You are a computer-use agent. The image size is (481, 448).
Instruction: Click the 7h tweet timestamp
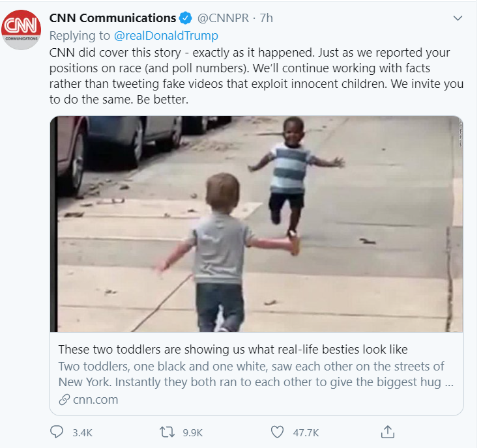coord(267,18)
